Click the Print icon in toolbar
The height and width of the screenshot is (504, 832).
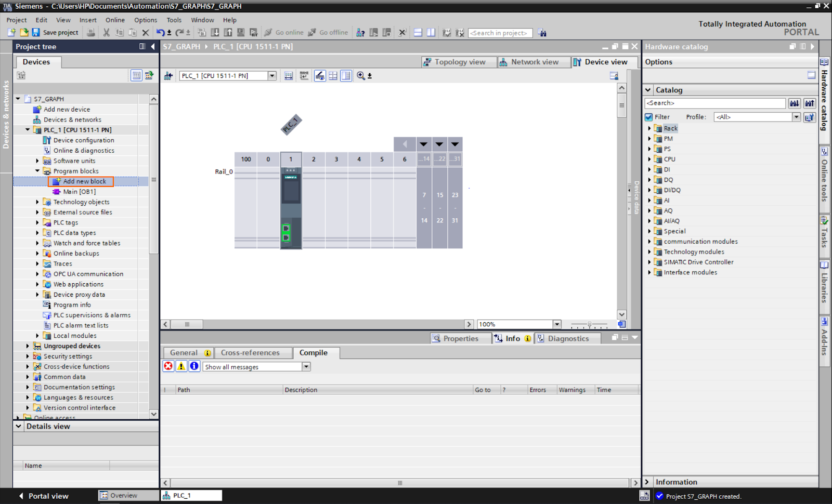tap(91, 32)
